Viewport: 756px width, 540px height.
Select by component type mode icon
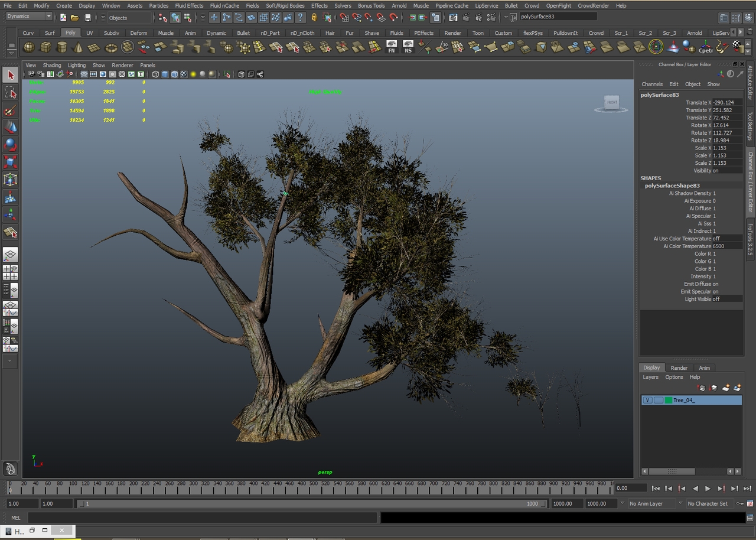(x=188, y=18)
